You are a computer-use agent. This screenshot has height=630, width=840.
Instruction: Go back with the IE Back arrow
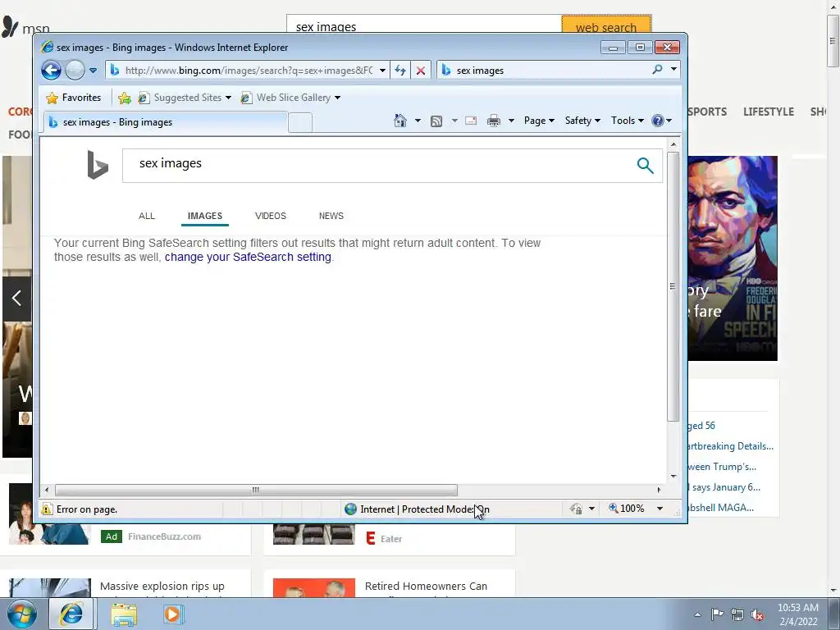tap(52, 71)
